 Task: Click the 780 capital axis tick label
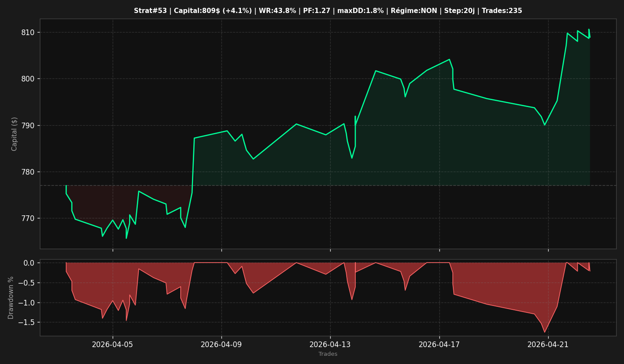[x=28, y=172]
